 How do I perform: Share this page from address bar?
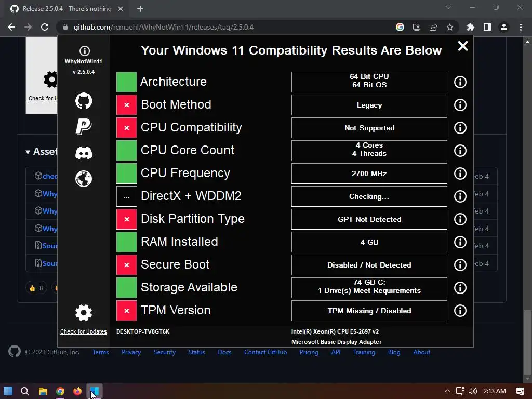433,27
